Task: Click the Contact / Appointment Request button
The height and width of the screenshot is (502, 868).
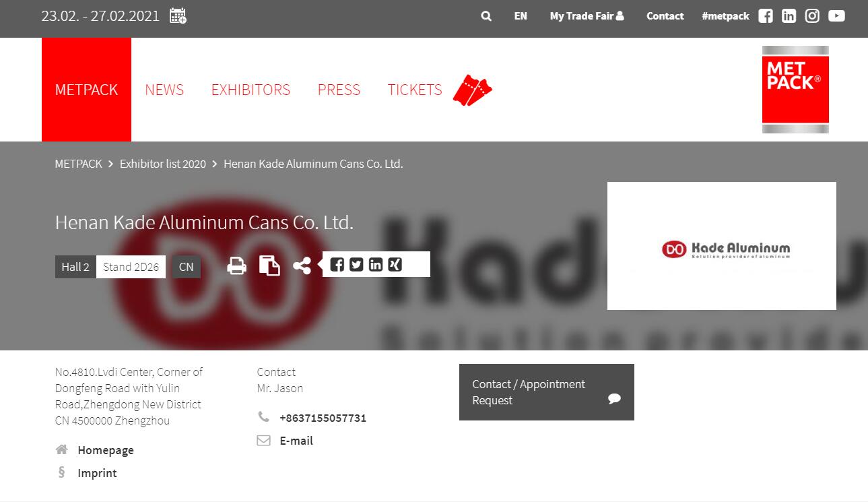Action: tap(547, 392)
